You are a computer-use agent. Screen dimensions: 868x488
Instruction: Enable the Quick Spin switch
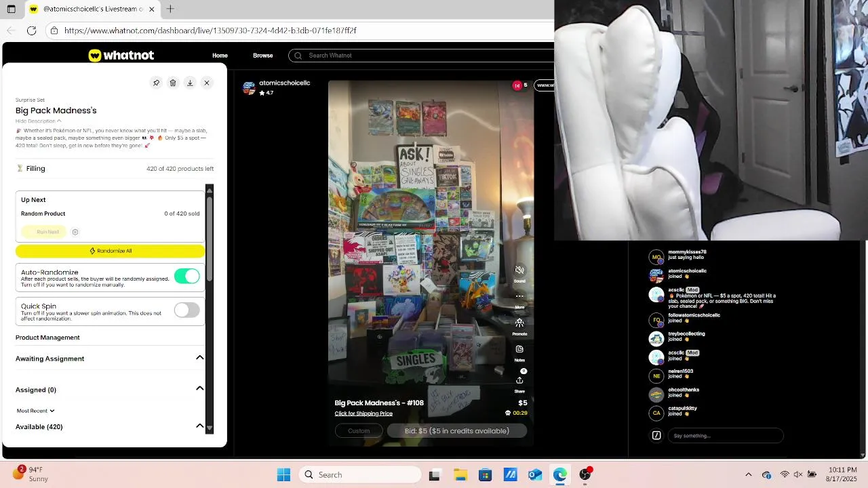point(186,310)
